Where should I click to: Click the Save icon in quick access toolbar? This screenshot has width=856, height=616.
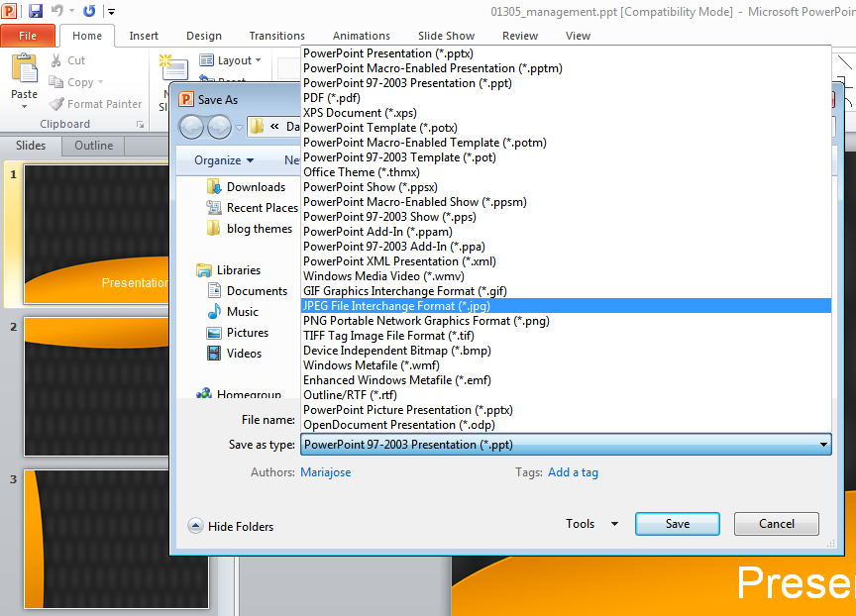click(x=36, y=11)
